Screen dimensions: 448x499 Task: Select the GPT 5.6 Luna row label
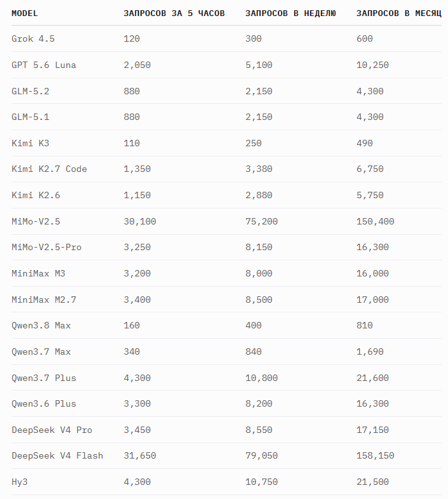pyautogui.click(x=44, y=65)
